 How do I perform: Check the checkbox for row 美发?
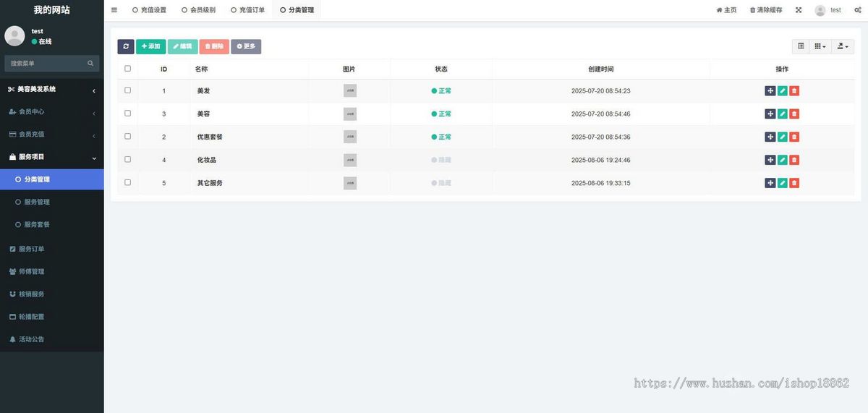(x=128, y=90)
